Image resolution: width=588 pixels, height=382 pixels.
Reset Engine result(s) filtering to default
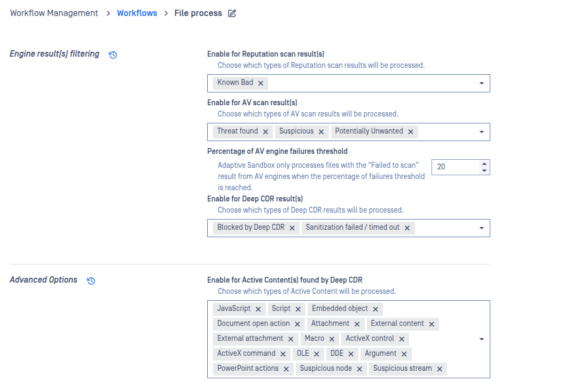coord(113,54)
